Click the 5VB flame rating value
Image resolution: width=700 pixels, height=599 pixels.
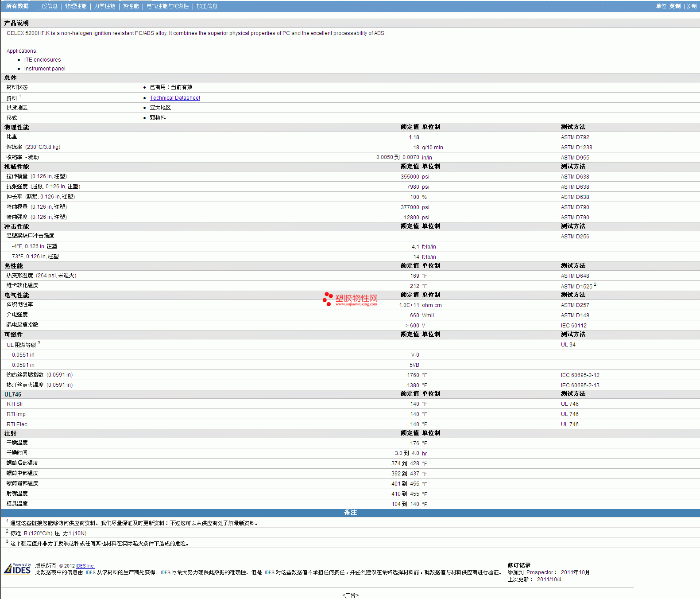pos(414,365)
